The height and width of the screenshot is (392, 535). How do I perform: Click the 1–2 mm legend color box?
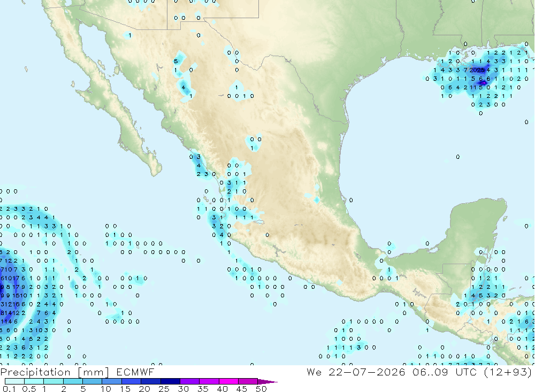point(53,381)
